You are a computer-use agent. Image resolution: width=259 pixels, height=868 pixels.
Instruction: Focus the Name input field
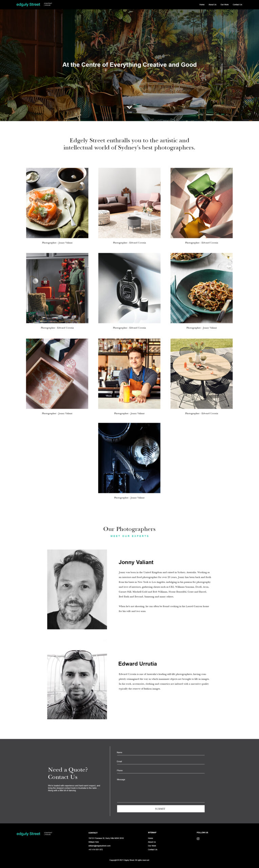(161, 752)
